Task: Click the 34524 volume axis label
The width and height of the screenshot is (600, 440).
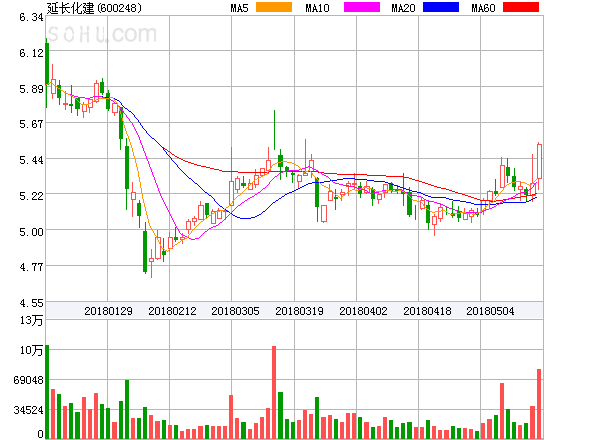Action: pyautogui.click(x=29, y=410)
